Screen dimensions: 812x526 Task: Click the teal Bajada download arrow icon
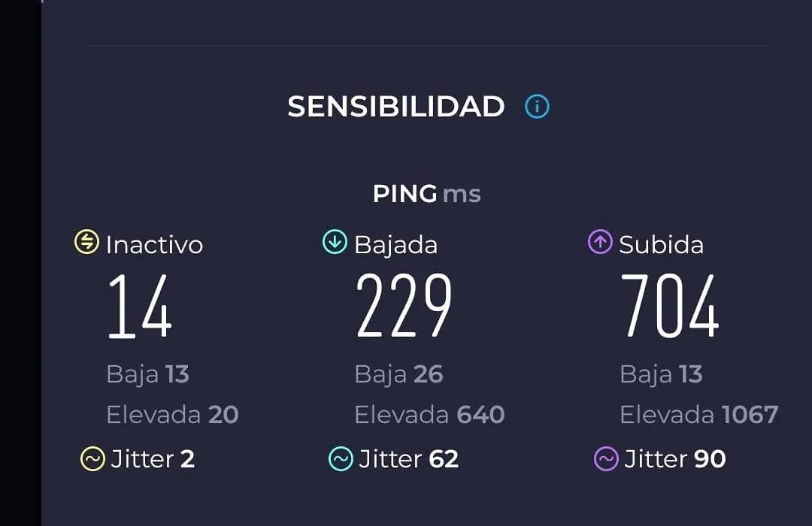[335, 242]
